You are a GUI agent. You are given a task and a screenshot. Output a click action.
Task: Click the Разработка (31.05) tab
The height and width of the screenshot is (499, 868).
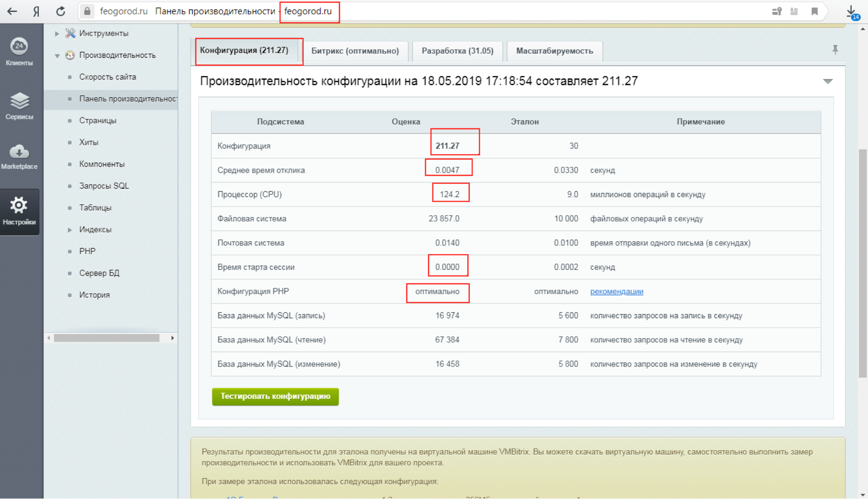[x=456, y=51]
